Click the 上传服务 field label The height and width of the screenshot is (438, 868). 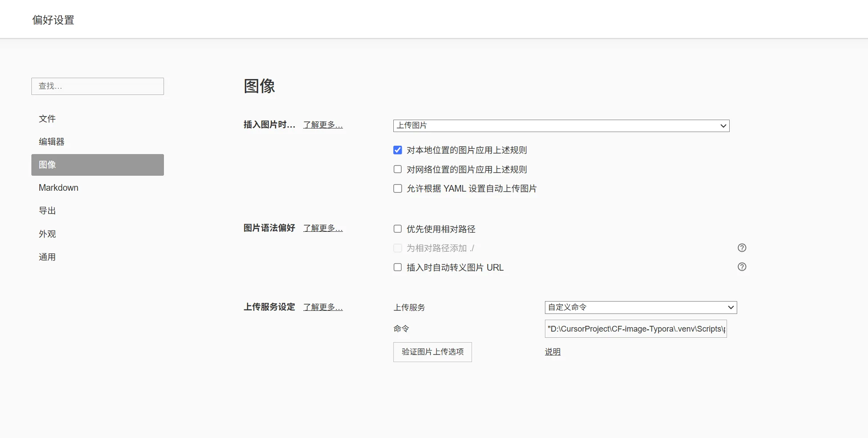tap(409, 307)
